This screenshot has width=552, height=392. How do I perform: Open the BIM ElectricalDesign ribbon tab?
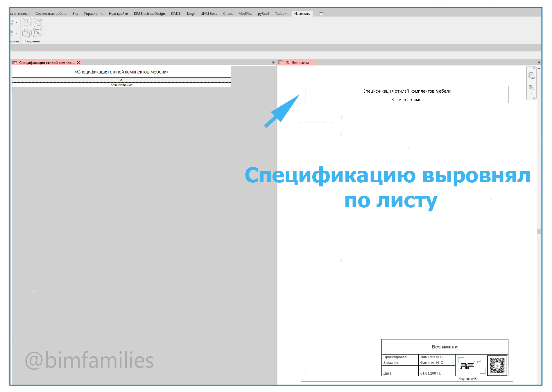(149, 14)
